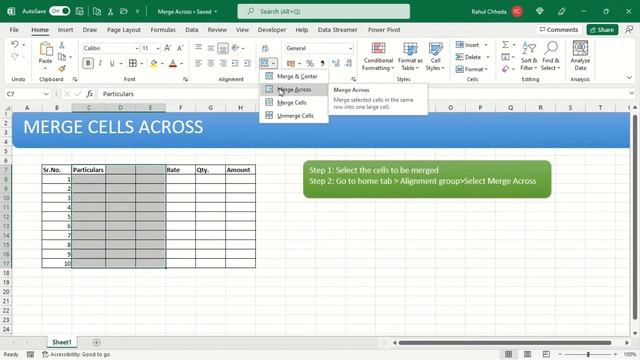The width and height of the screenshot is (640, 360).
Task: Apply the yellow Fill Color swatch
Action: click(x=154, y=64)
